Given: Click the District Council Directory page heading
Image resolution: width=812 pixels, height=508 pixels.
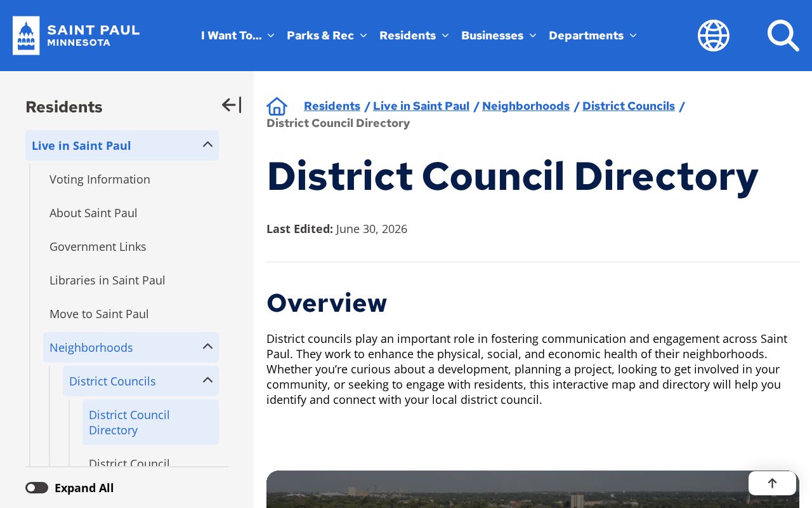Looking at the screenshot, I should tap(513, 176).
